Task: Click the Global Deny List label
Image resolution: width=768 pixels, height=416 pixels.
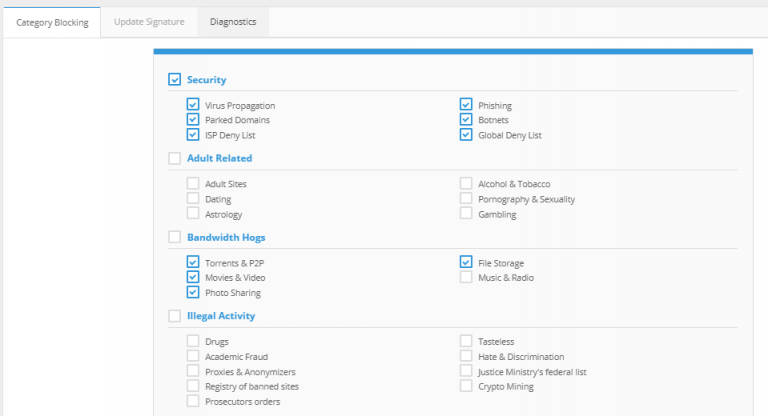Action: [510, 135]
